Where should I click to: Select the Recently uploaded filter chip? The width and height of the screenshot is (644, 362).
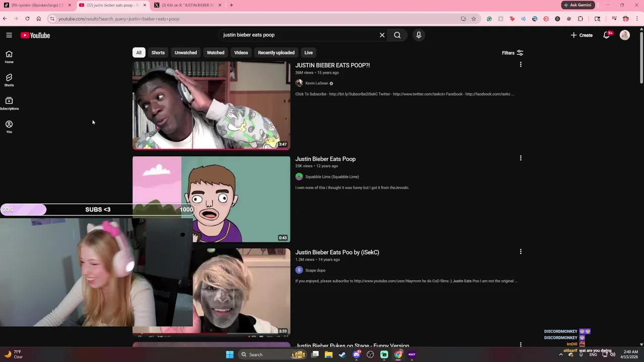click(276, 52)
